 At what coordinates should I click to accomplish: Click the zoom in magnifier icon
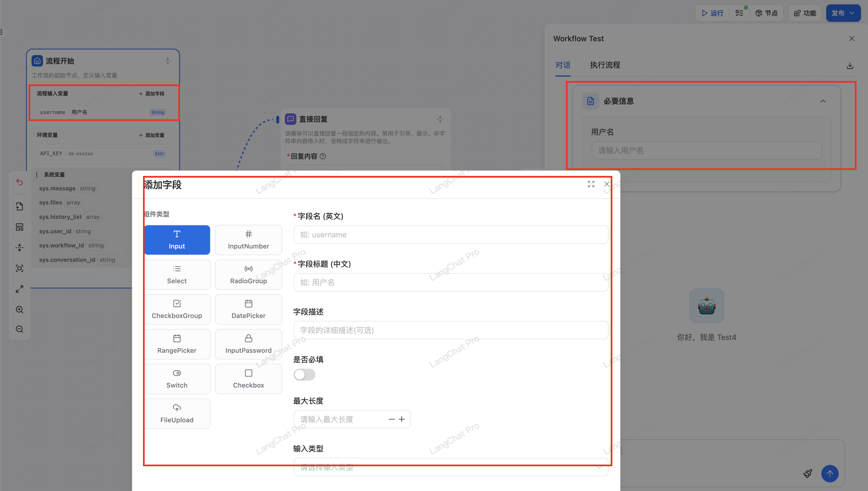tap(20, 310)
